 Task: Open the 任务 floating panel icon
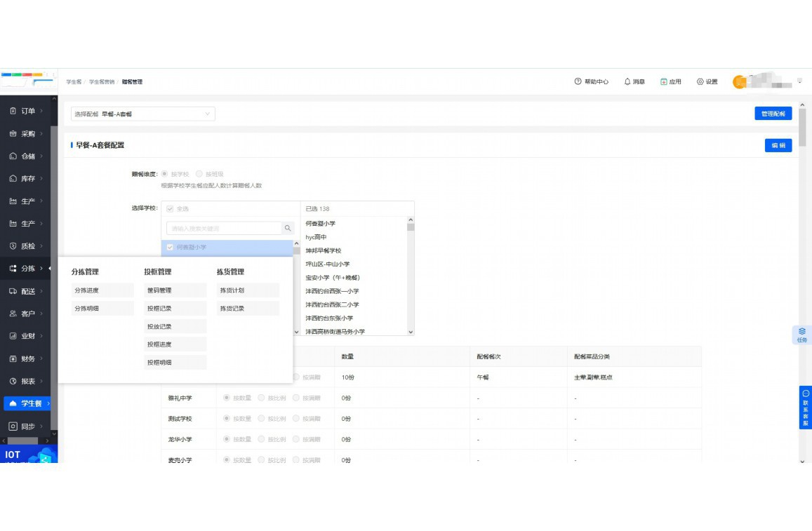[801, 335]
